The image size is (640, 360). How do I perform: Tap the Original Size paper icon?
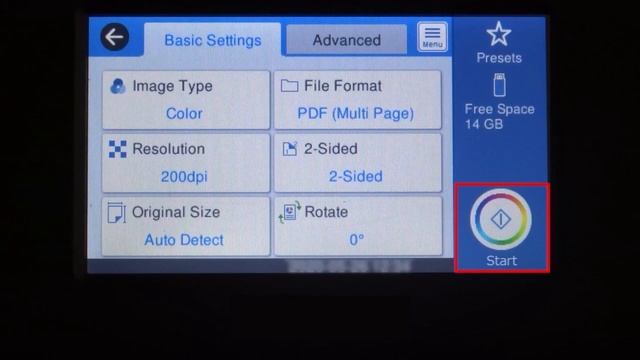click(x=116, y=212)
